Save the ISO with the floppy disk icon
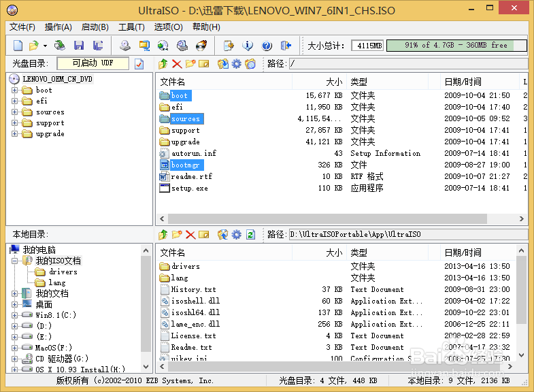534x392 pixels. click(79, 46)
